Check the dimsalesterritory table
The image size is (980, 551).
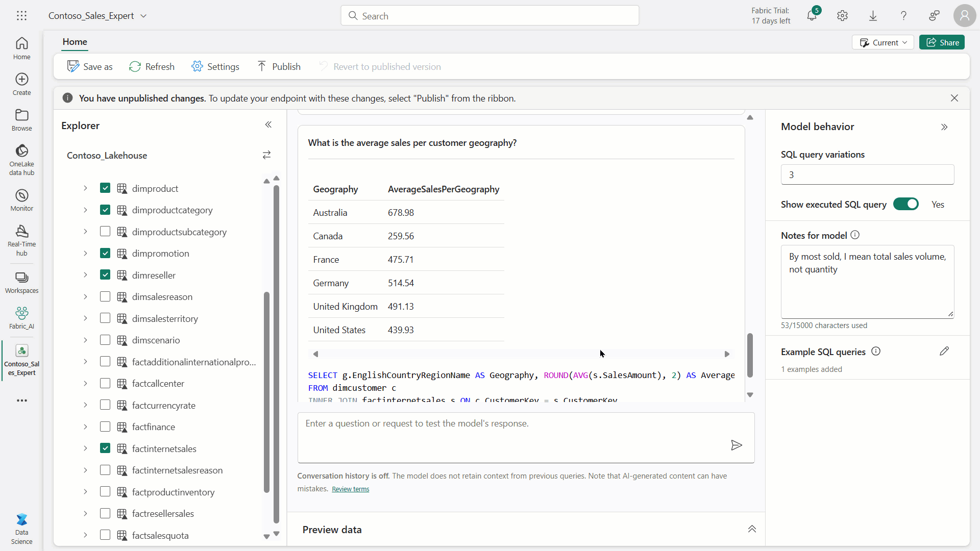[105, 318]
